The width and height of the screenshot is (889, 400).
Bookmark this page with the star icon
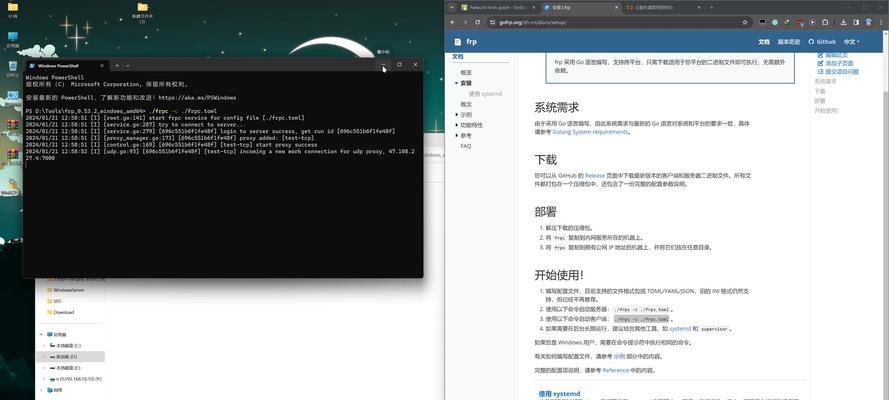(x=745, y=22)
